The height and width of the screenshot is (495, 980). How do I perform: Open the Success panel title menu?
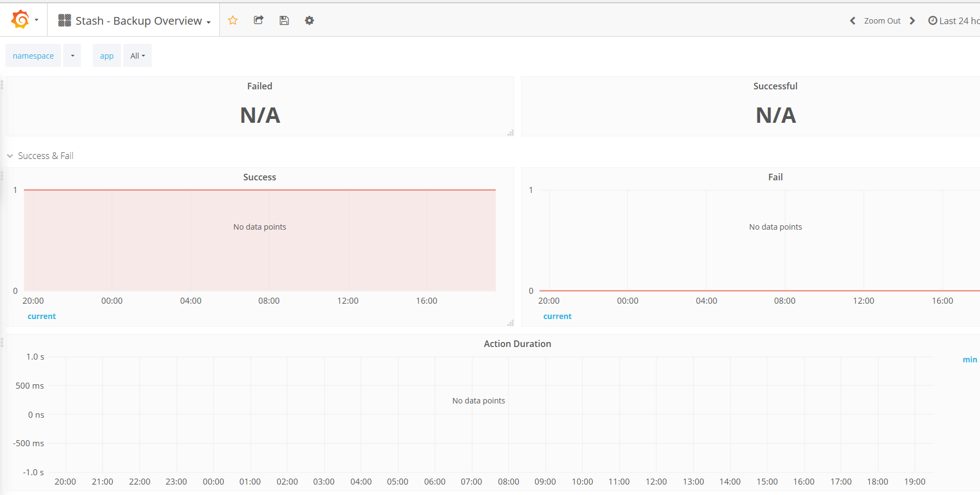pos(259,177)
